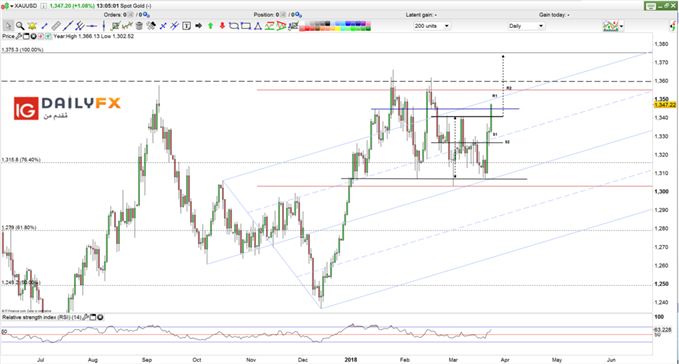Select the arrow pointer cursor tool
This screenshot has width=679, height=364.
tap(9, 26)
